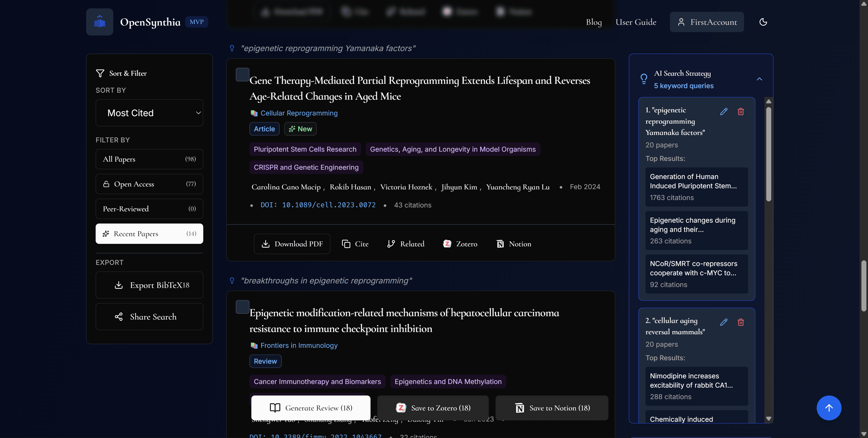The image size is (868, 438).
Task: Enable the Open Access filter
Action: coord(149,184)
